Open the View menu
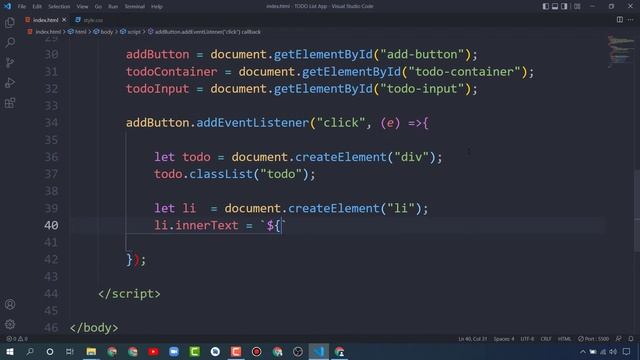The height and width of the screenshot is (360, 640). click(x=82, y=7)
